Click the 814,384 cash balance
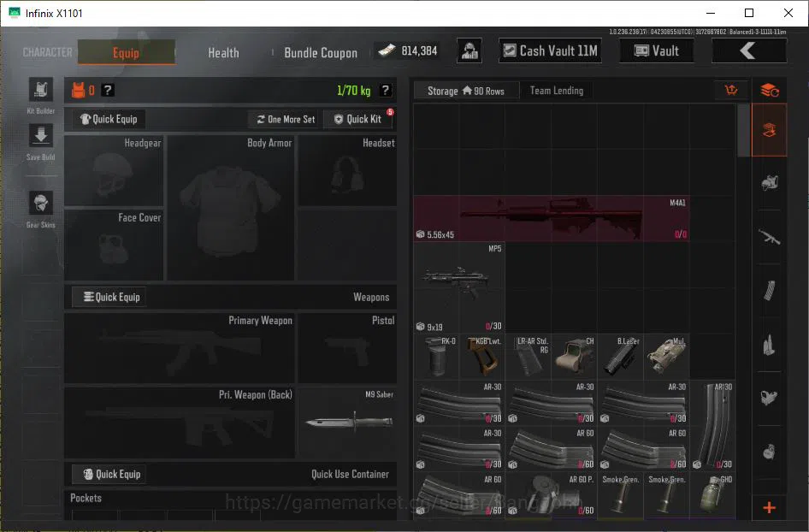Image resolution: width=809 pixels, height=532 pixels. pos(408,50)
